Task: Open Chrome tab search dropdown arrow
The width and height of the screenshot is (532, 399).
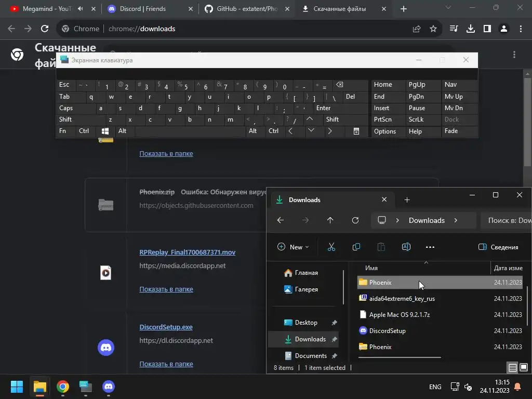Action: click(448, 7)
